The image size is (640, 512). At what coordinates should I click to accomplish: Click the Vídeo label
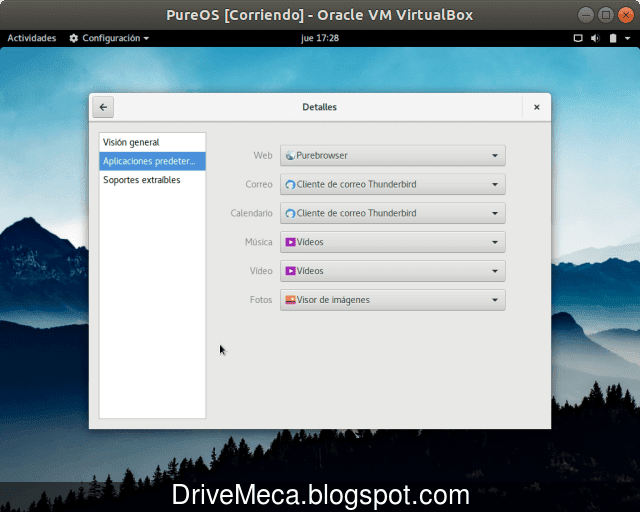pyautogui.click(x=261, y=271)
